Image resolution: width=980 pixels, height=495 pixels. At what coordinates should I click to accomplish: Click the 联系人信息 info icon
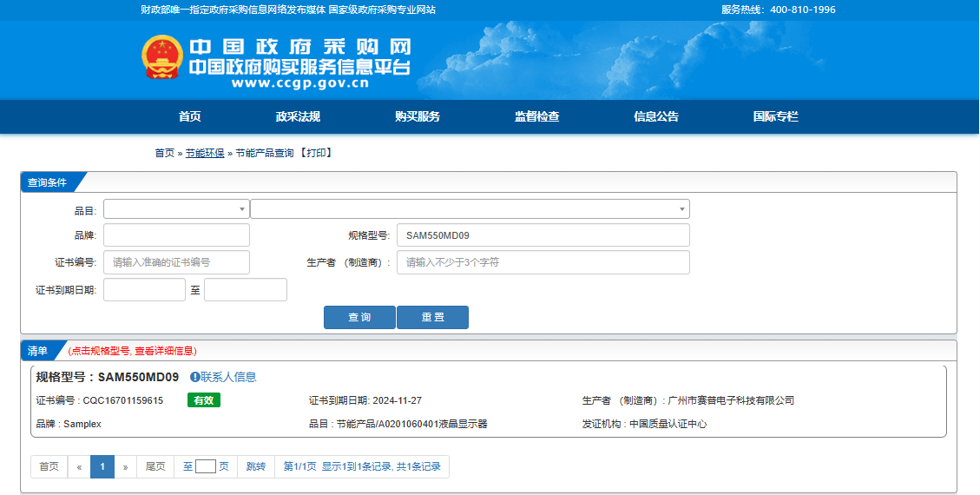[195, 377]
